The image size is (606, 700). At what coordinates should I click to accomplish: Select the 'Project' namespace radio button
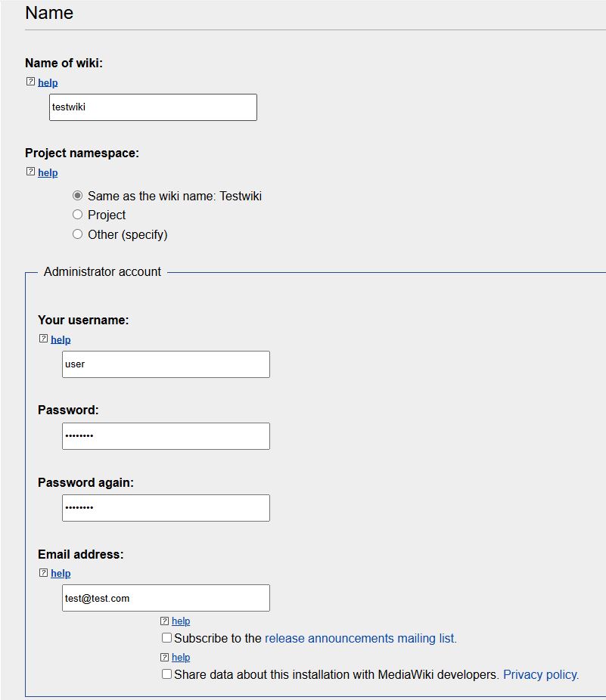tap(78, 215)
